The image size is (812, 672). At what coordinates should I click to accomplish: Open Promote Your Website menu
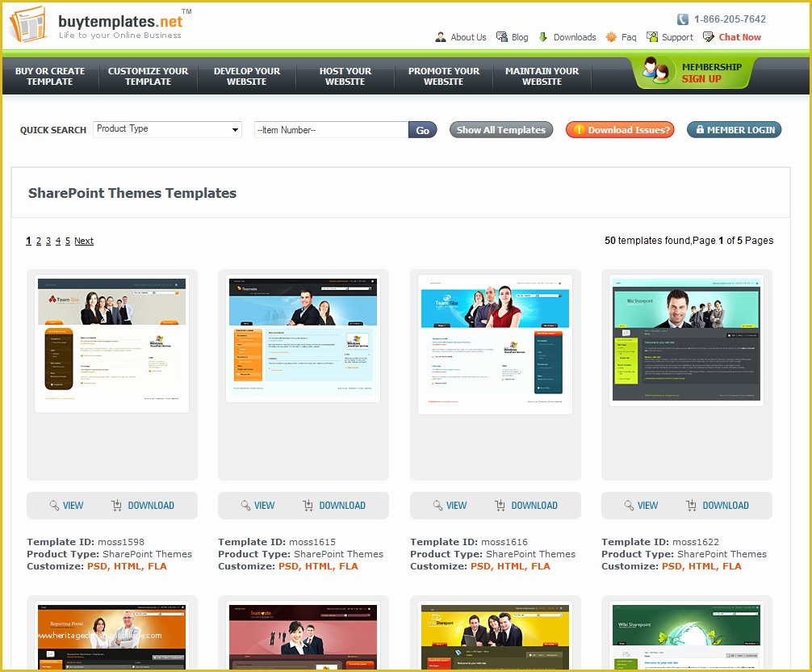tap(444, 76)
